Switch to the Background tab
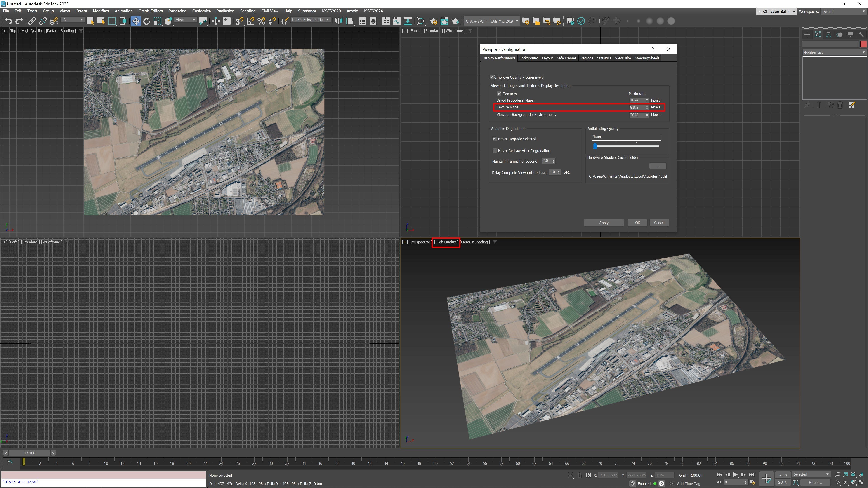 (529, 58)
